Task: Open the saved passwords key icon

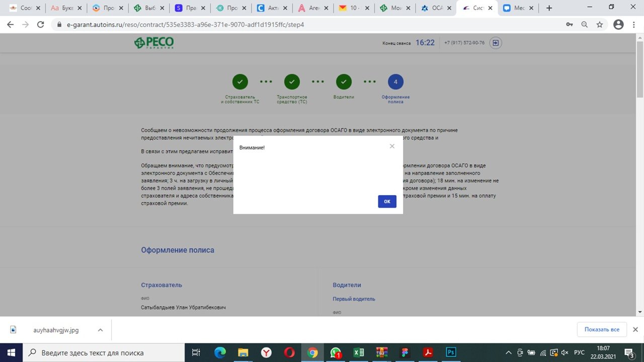Action: pyautogui.click(x=569, y=25)
